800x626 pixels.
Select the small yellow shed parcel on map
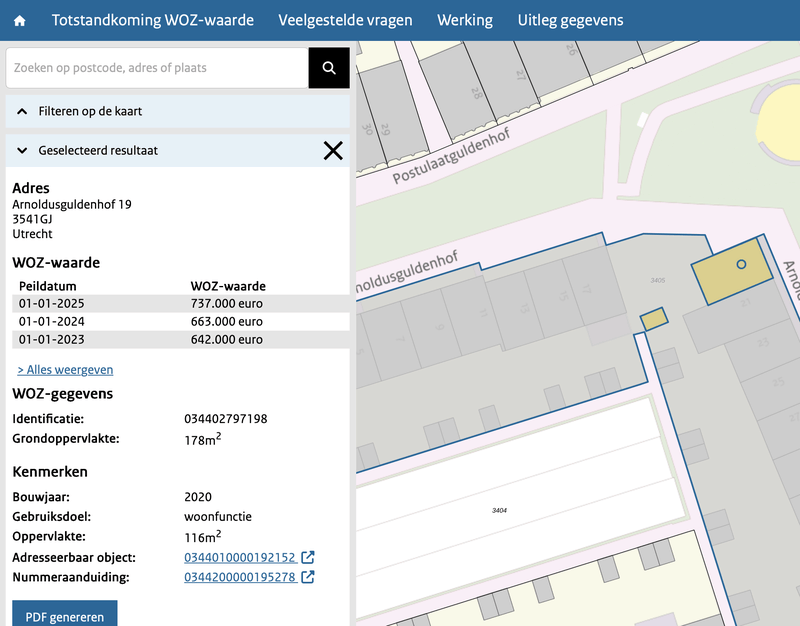(x=654, y=319)
